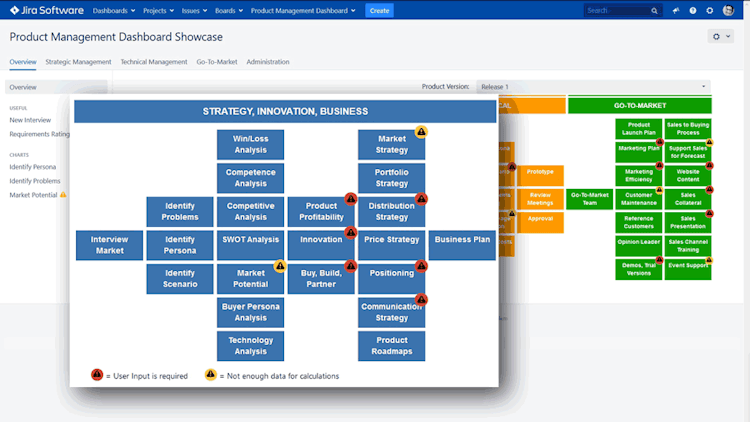The height and width of the screenshot is (422, 750).
Task: Click red alert on Product Profitability tile
Action: (351, 199)
